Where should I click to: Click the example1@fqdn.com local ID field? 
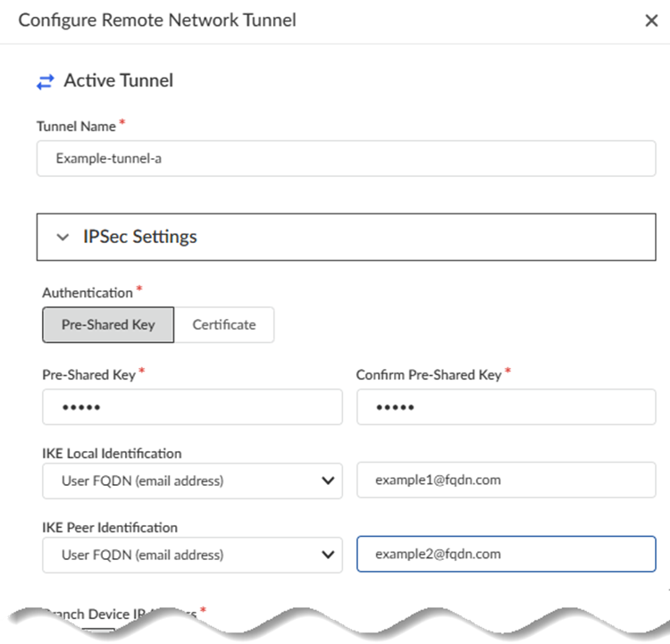pyautogui.click(x=506, y=480)
